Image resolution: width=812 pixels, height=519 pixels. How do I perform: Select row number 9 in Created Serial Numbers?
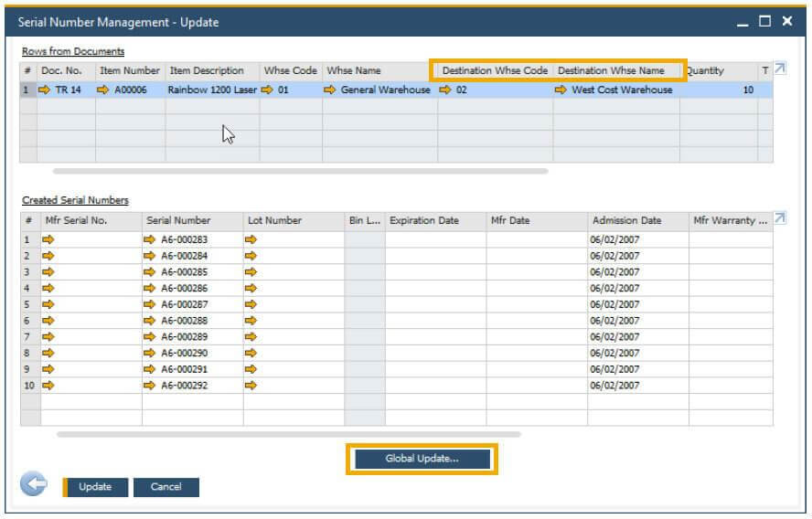(30, 369)
